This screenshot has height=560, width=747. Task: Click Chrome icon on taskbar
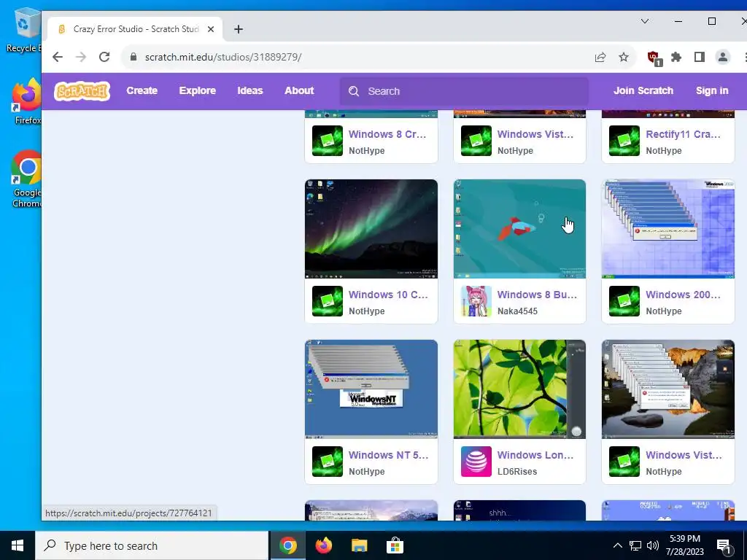pos(287,545)
